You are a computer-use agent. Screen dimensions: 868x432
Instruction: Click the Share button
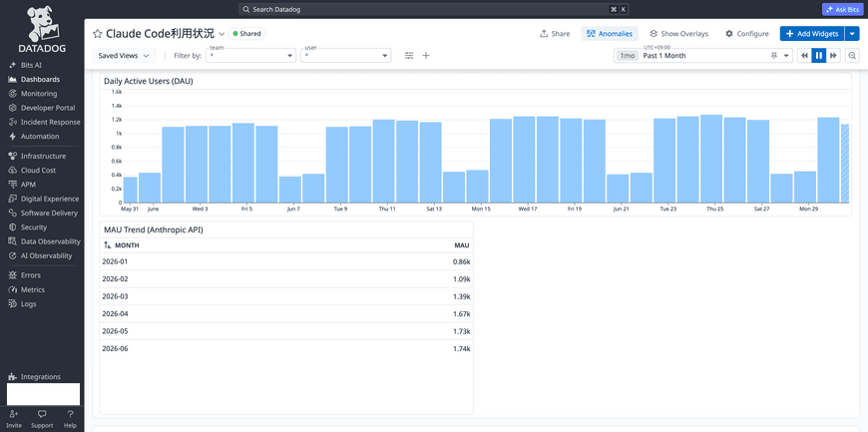pos(555,34)
